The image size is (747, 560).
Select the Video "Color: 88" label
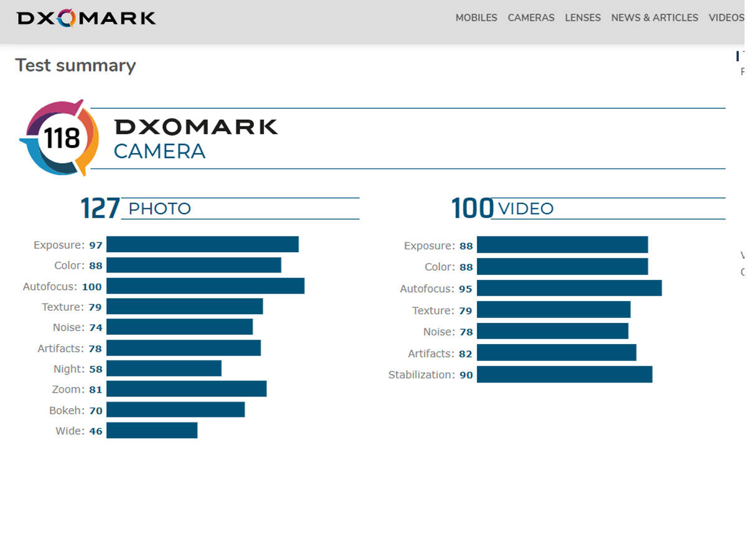pos(449,267)
